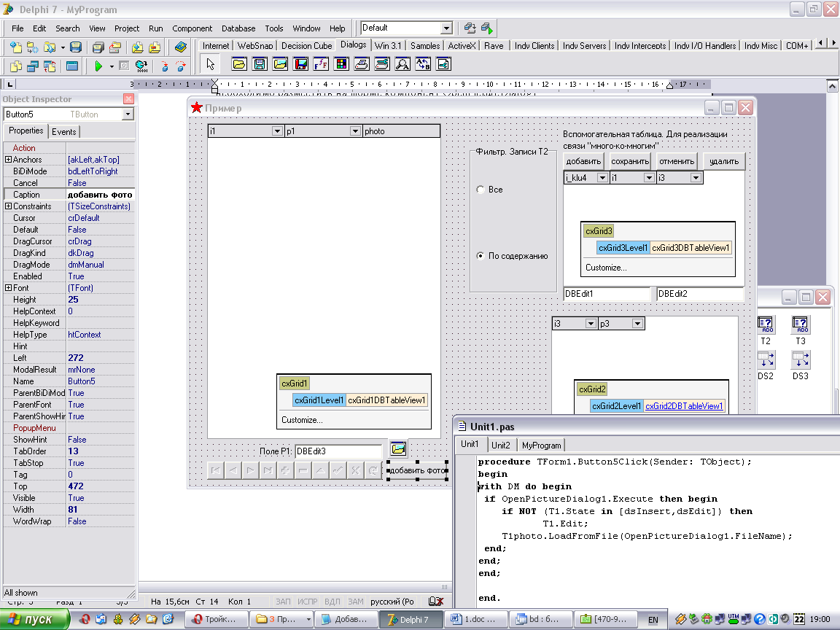Screen dimensions: 840x630
Task: Select PageSetupDialog component in palette
Action: 443,64
